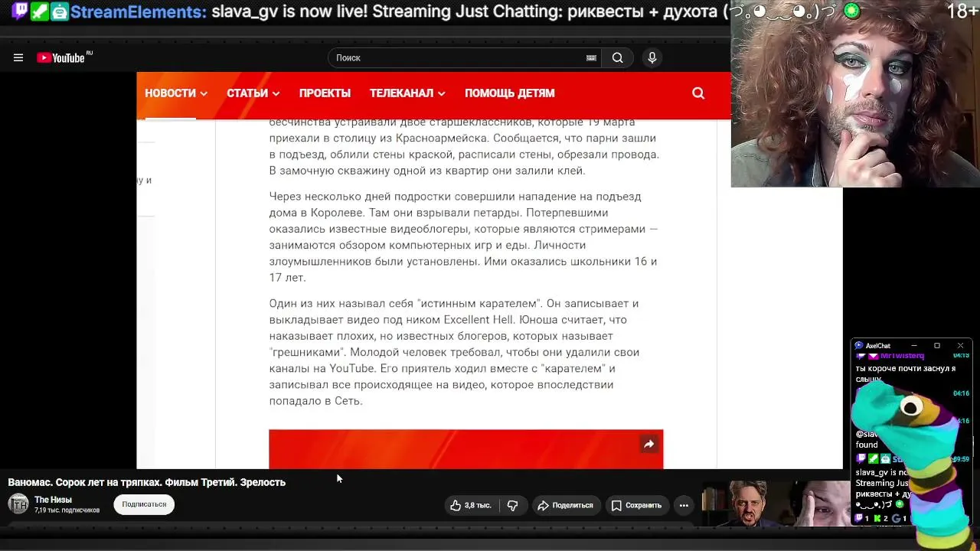Click the video title Ваномас. Сорок лет на тряпках
This screenshot has width=980, height=551.
point(147,482)
